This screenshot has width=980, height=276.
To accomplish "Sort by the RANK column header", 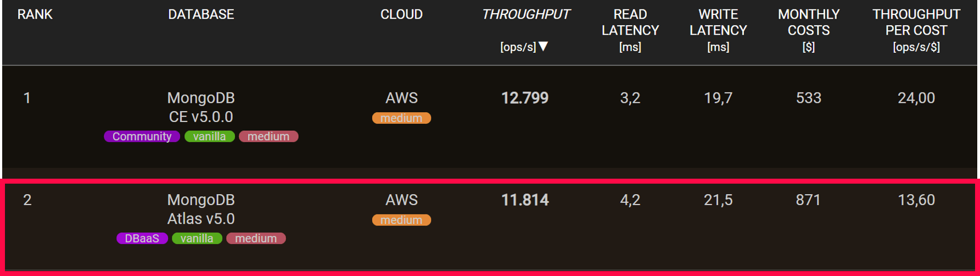I will (35, 15).
